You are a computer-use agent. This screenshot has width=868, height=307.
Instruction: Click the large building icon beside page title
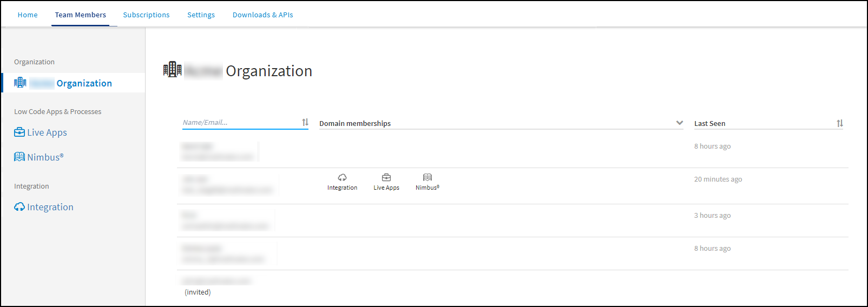172,70
